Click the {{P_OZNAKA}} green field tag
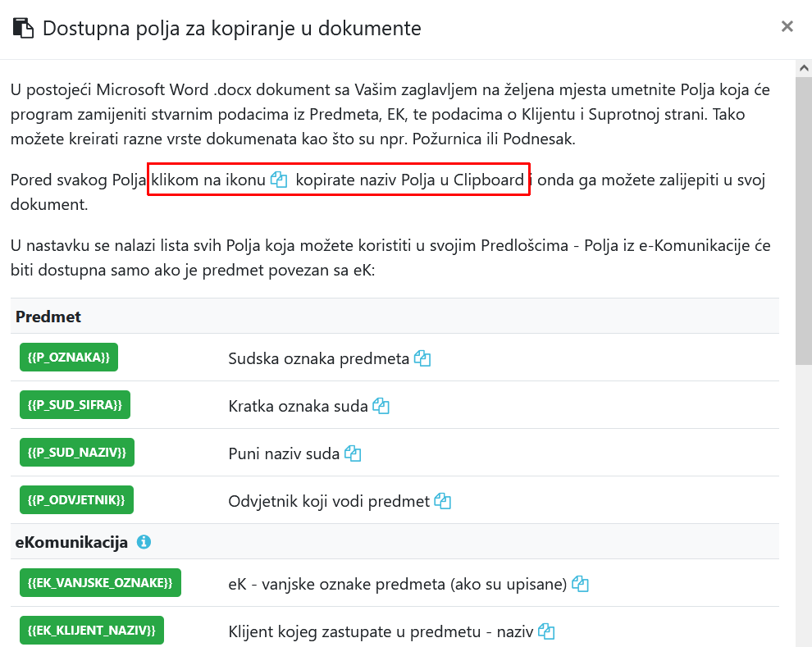Screen dimensions: 812x647 [x=70, y=358]
